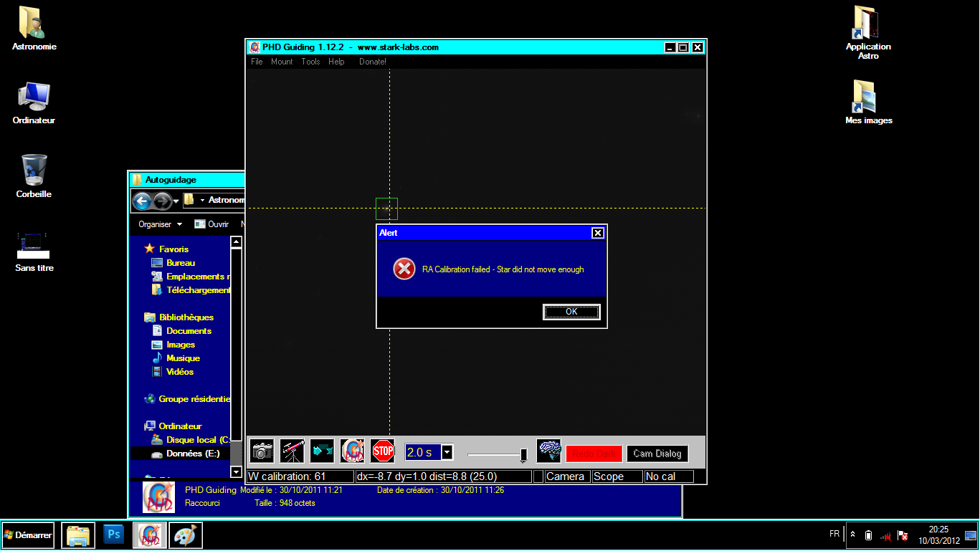980x551 pixels.
Task: Open the Organiser dropdown in Explorer
Action: point(161,224)
